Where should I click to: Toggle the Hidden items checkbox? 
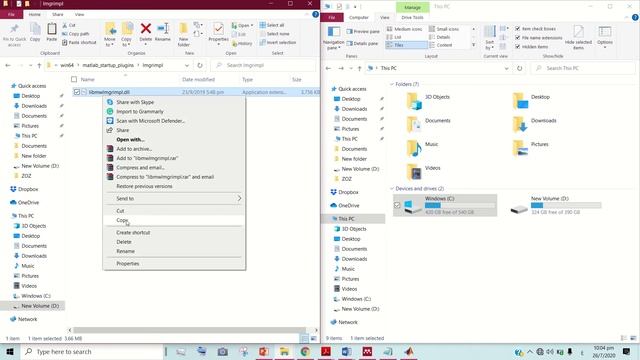click(518, 47)
